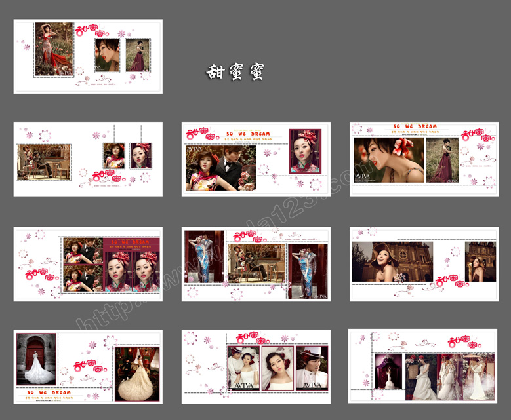
Task: Open the SO WE DREAM couple page thumbnail
Action: click(256, 159)
